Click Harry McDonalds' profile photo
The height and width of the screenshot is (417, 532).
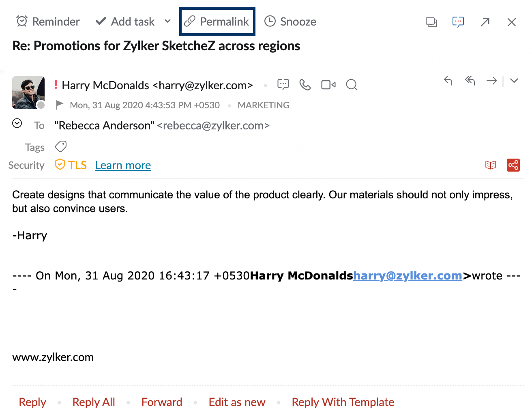[28, 92]
